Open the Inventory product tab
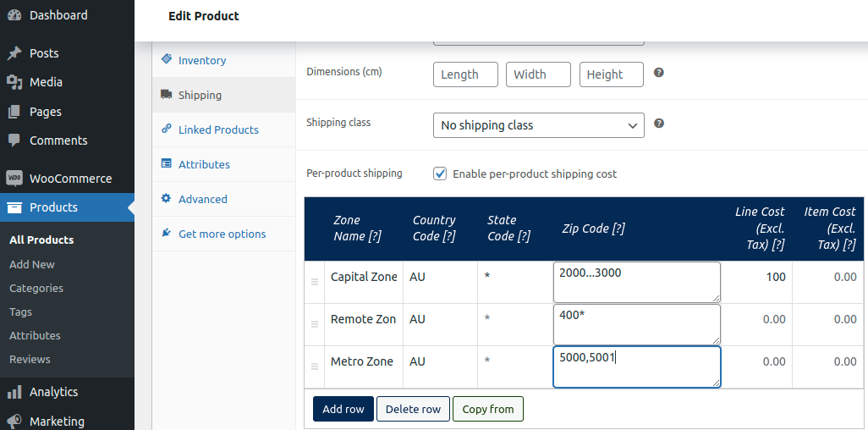The image size is (868, 430). click(201, 61)
